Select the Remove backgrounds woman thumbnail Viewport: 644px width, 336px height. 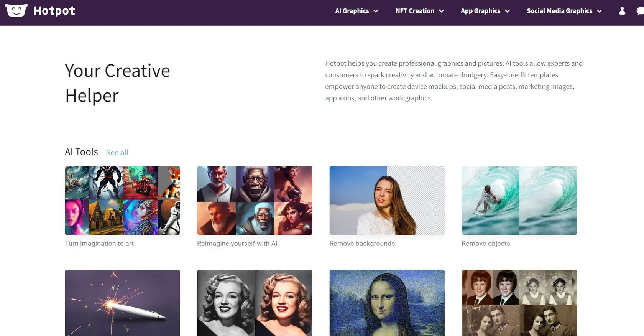click(x=387, y=200)
